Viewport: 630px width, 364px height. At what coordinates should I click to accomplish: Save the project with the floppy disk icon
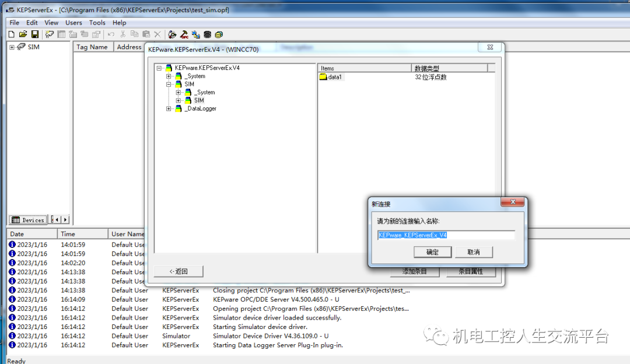click(34, 34)
